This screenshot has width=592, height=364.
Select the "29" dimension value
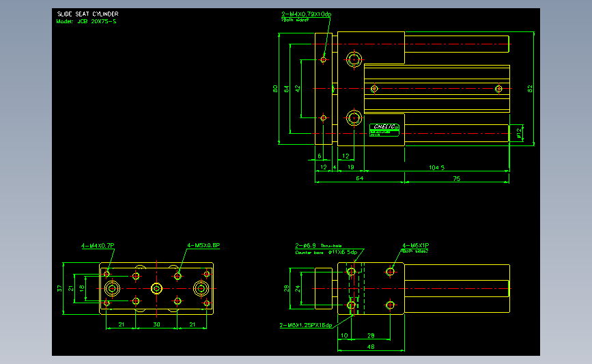286,288
